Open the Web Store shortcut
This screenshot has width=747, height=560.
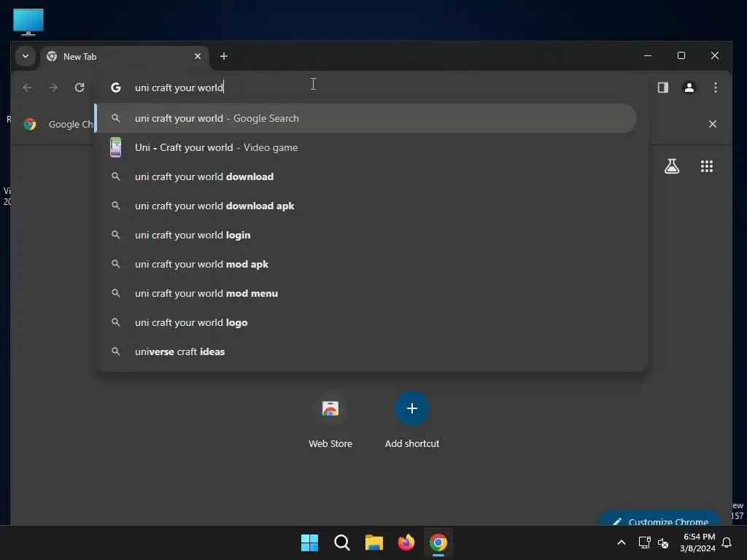(x=330, y=420)
